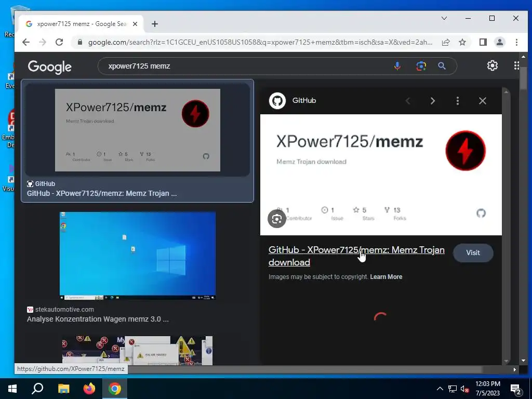Click the muted volume tray icon

(x=465, y=389)
